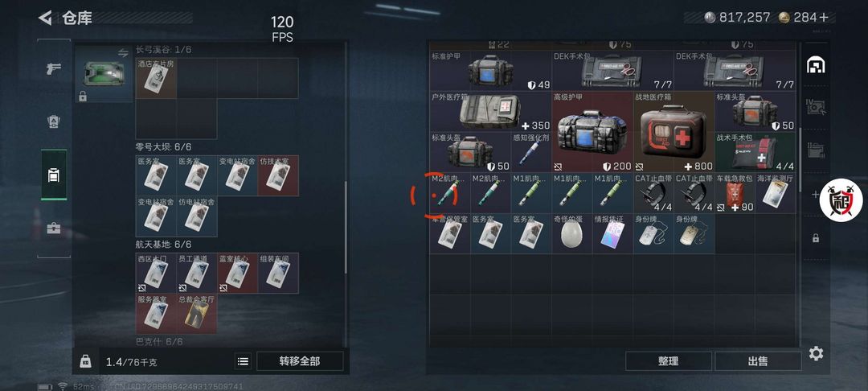868x391 pixels.
Task: Click the plus next to 284 currency
Action: click(x=825, y=17)
